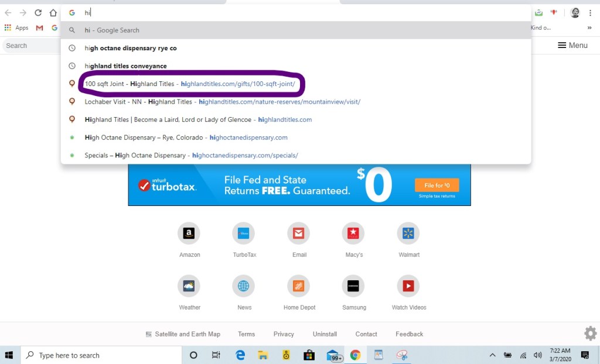600x364 pixels.
Task: Show hidden system tray icons
Action: 492,355
